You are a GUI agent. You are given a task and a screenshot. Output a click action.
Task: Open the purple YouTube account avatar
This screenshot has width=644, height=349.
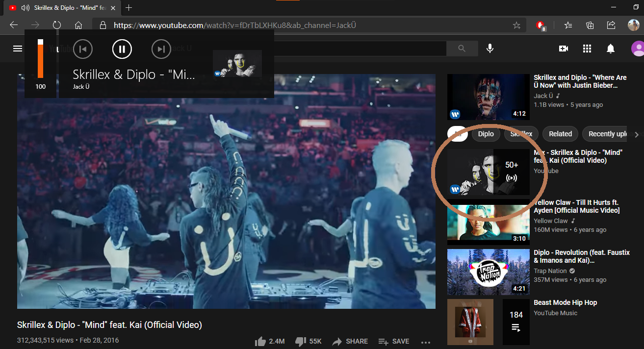coord(638,48)
